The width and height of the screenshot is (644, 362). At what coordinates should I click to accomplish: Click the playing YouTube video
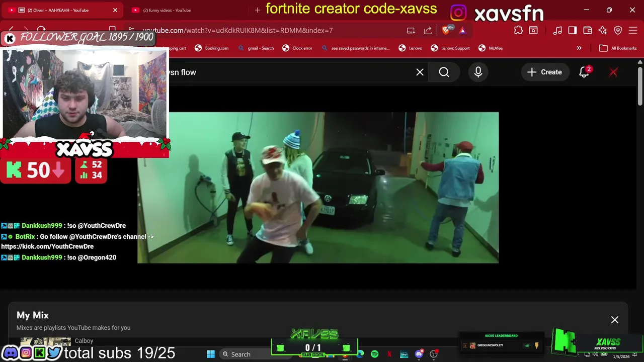click(x=318, y=188)
